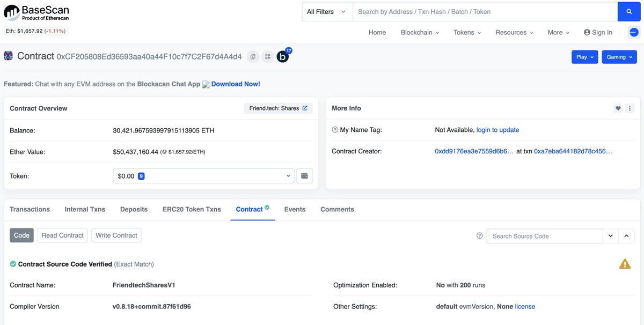Select the Write Contract button
The height and width of the screenshot is (325, 644).
116,235
